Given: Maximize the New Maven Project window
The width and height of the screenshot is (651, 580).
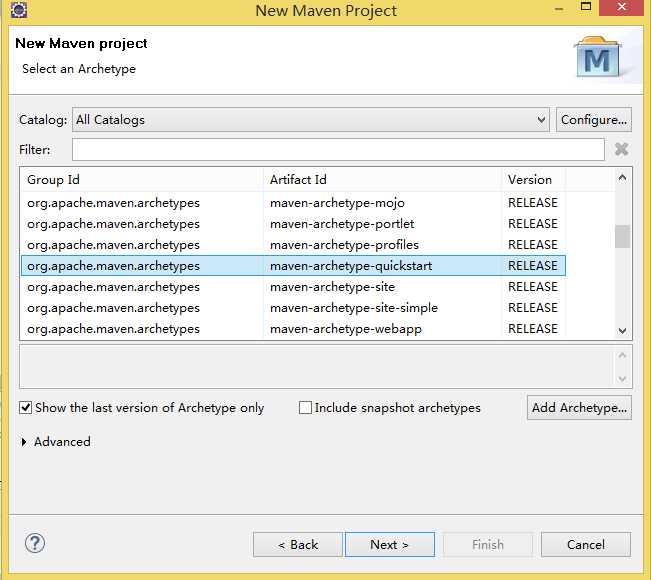Looking at the screenshot, I should coord(586,7).
